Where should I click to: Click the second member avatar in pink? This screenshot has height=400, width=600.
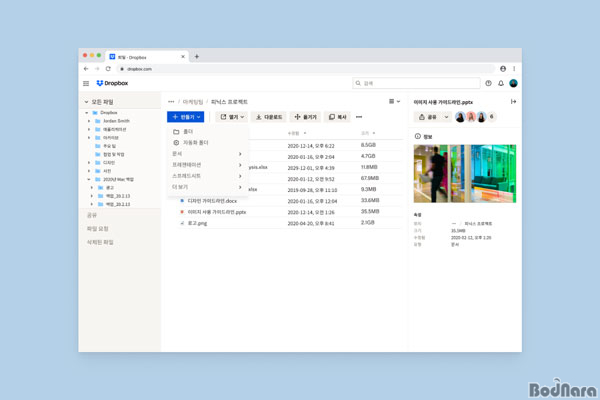[471, 117]
